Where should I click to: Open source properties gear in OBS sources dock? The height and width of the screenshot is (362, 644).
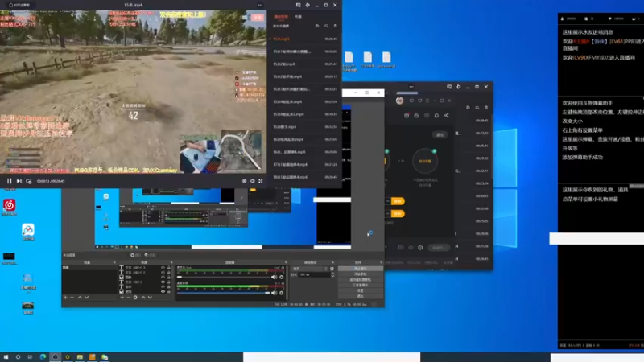pyautogui.click(x=135, y=297)
